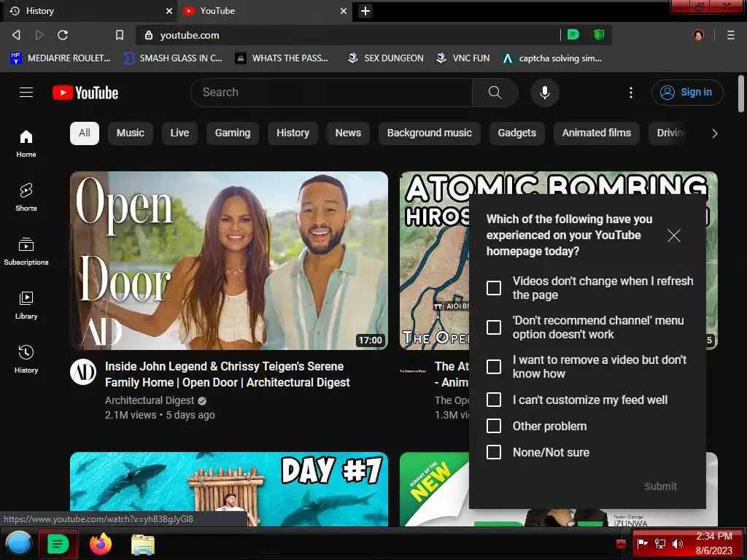
Task: Select the Gaming filter chip
Action: coord(233,133)
